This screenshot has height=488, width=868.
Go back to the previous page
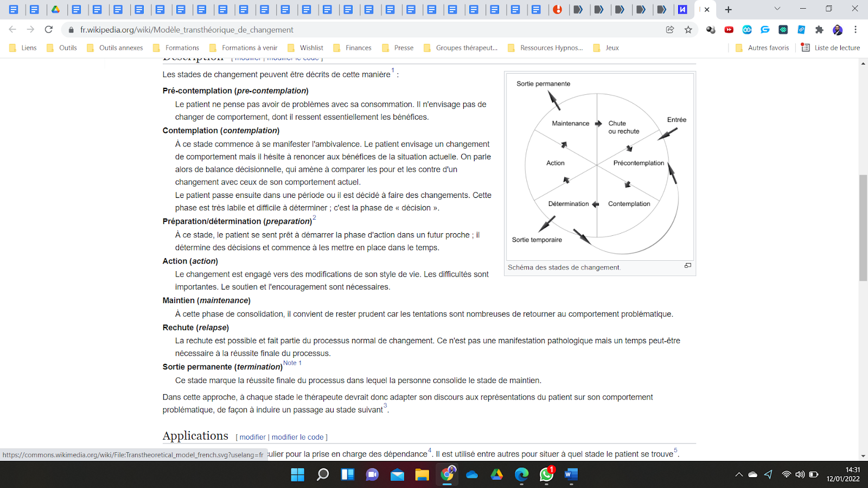pos(12,30)
